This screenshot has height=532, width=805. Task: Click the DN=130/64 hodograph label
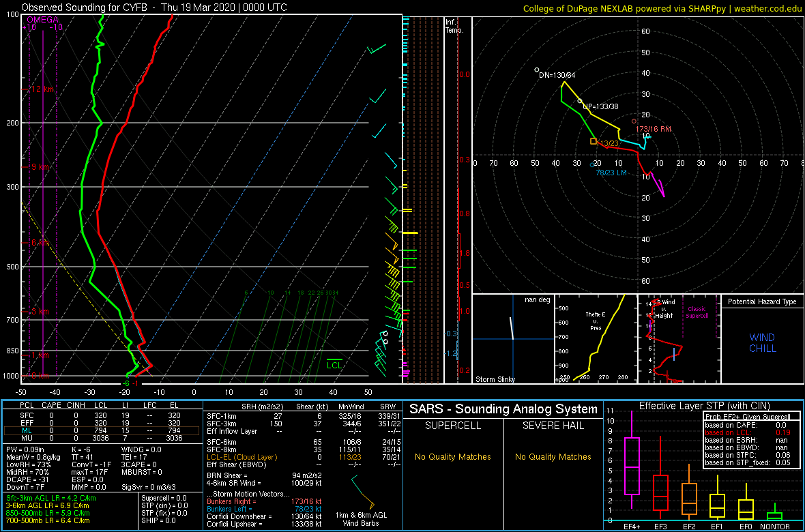pos(557,75)
